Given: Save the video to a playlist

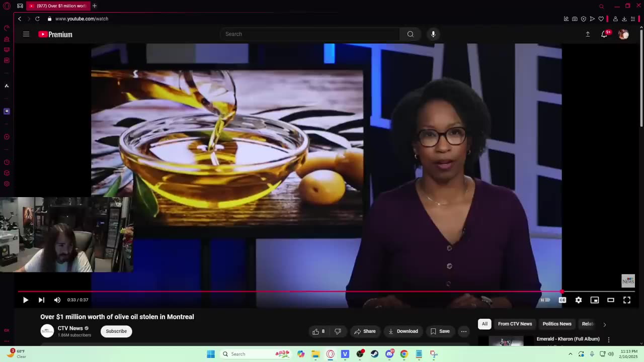Looking at the screenshot, I should [440, 331].
